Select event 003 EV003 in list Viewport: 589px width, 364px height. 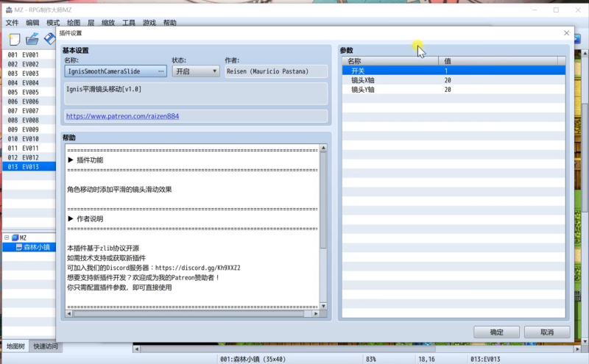click(29, 74)
